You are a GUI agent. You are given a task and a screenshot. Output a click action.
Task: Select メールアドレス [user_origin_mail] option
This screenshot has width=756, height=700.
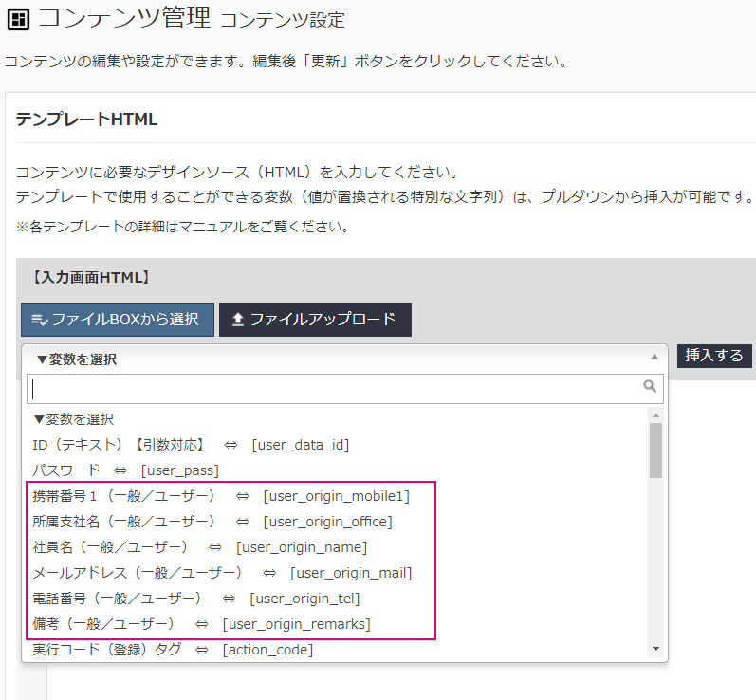click(222, 572)
